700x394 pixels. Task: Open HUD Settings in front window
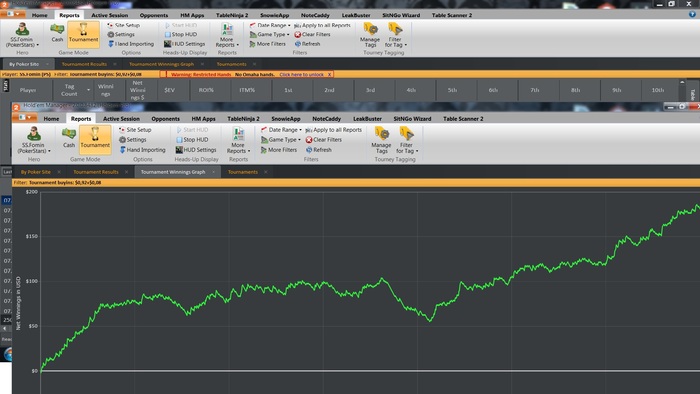196,150
